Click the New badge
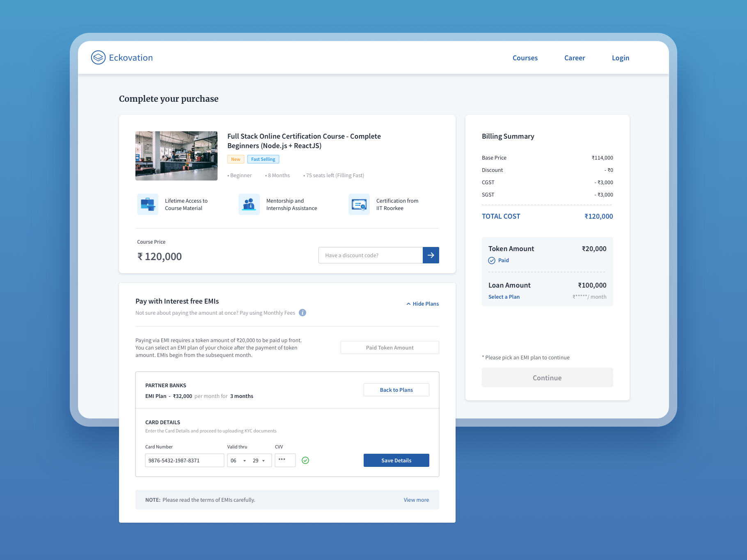This screenshot has height=560, width=747. pos(236,159)
